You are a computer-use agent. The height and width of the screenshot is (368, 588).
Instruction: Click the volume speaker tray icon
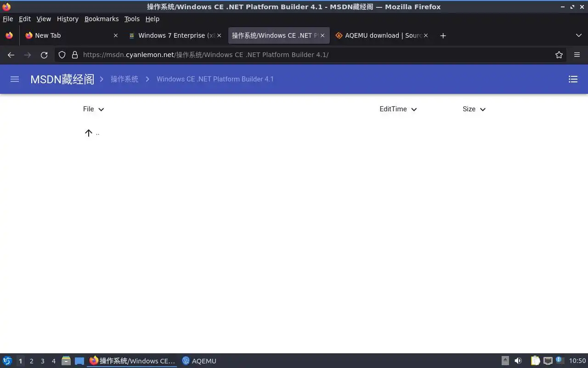point(518,361)
